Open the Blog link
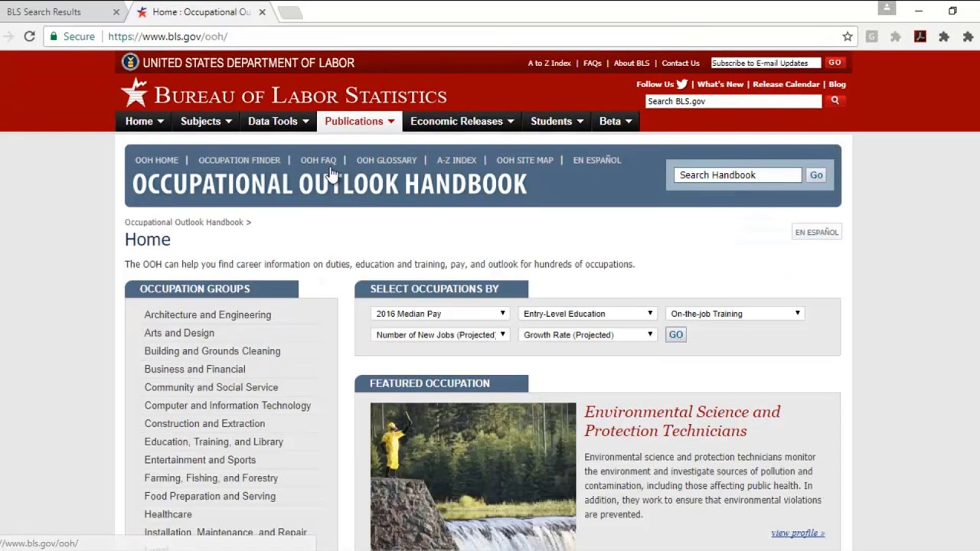This screenshot has width=980, height=551. 837,84
